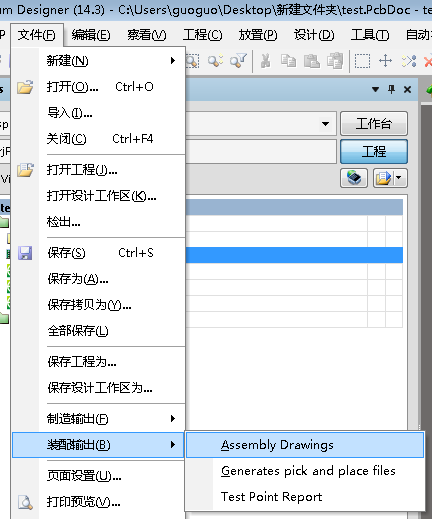This screenshot has height=519, width=432.
Task: Pin the Projects panel
Action: click(x=392, y=89)
